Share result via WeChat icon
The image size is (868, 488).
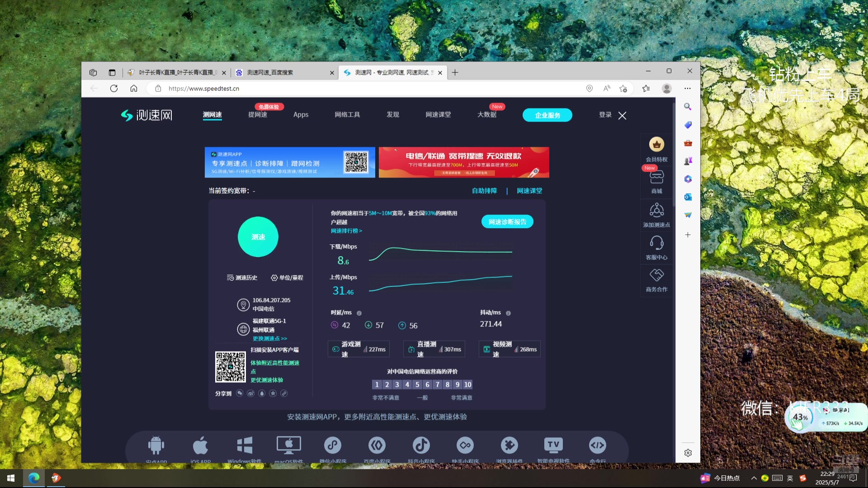click(240, 393)
